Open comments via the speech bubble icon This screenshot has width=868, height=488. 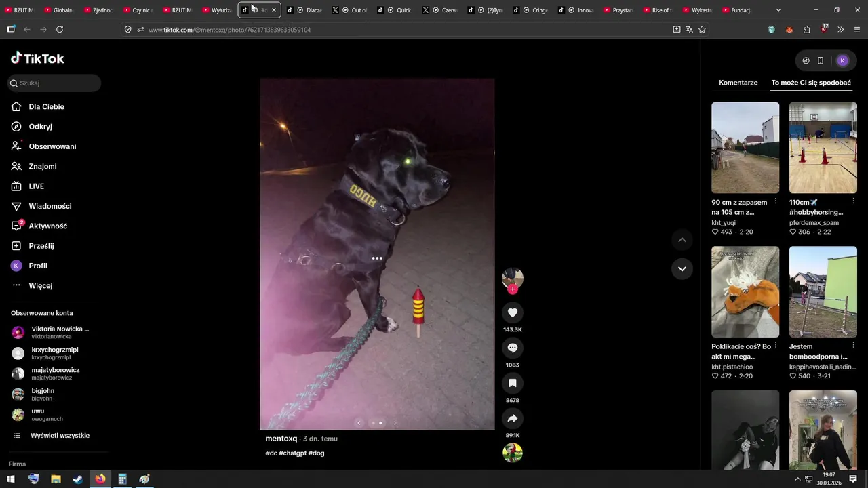tap(513, 348)
